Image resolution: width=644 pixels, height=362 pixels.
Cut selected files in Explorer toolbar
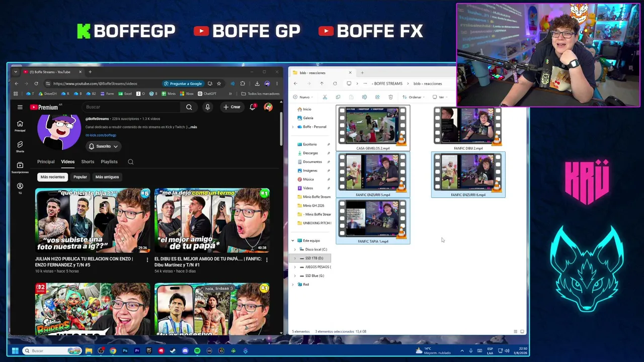coord(325,97)
